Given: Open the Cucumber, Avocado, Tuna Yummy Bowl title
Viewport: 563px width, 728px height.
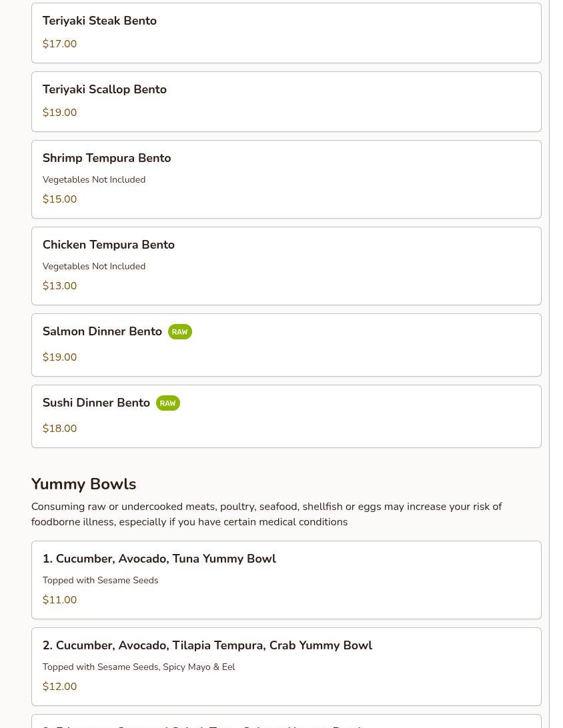Looking at the screenshot, I should coord(159,559).
